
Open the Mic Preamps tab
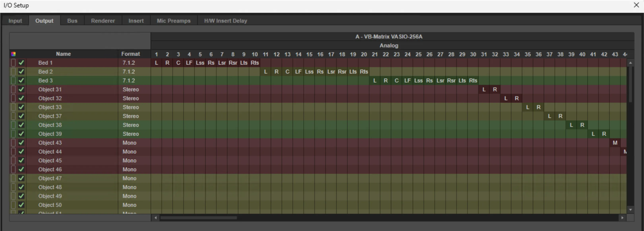pos(174,21)
